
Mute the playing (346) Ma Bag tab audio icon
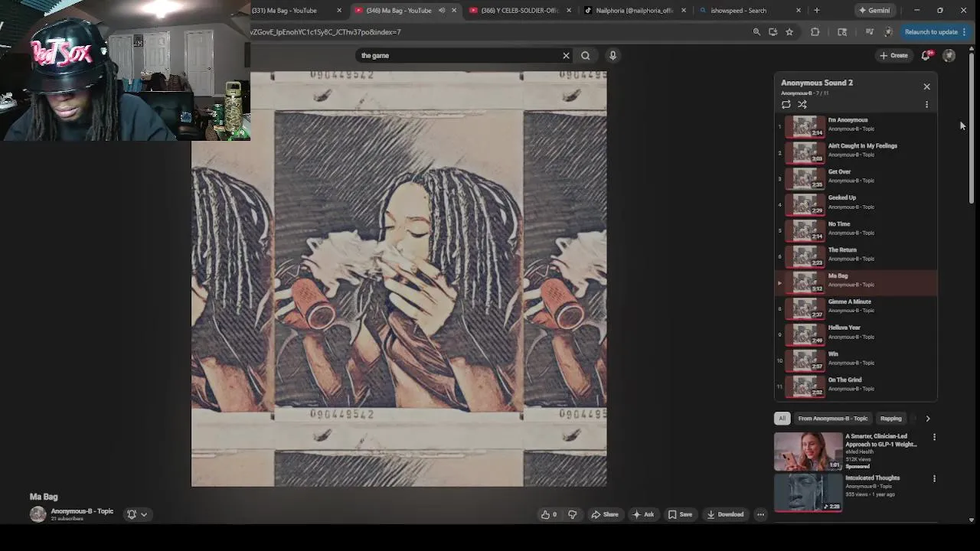pos(442,11)
